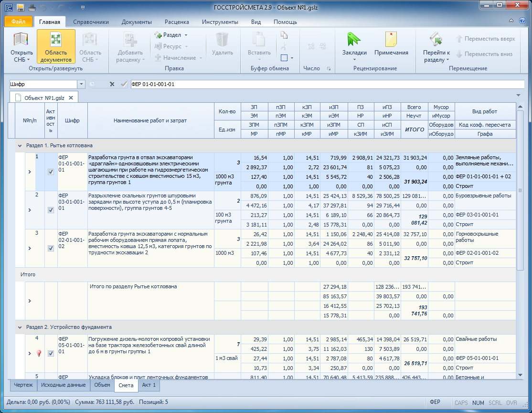Image resolution: width=532 pixels, height=413 pixels.
Task: Open the Число group dialog launcher
Action: 329,69
